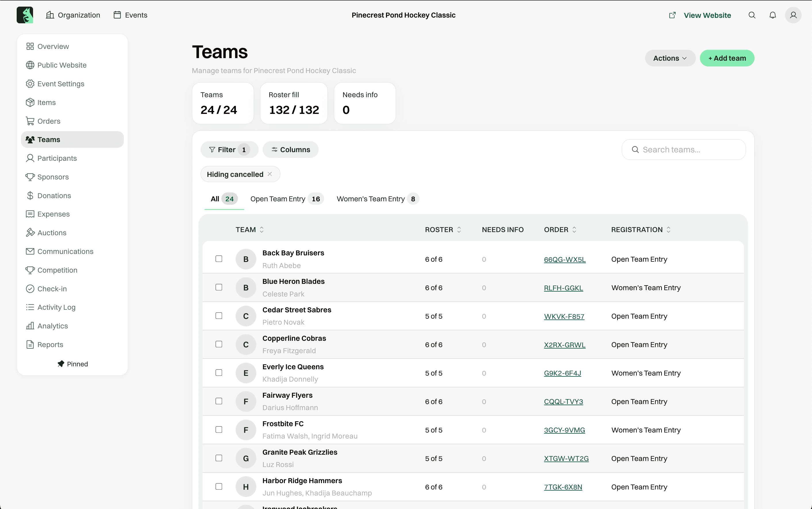This screenshot has height=509, width=812.
Task: Select the Copperline Cobras checkbox
Action: 219,345
